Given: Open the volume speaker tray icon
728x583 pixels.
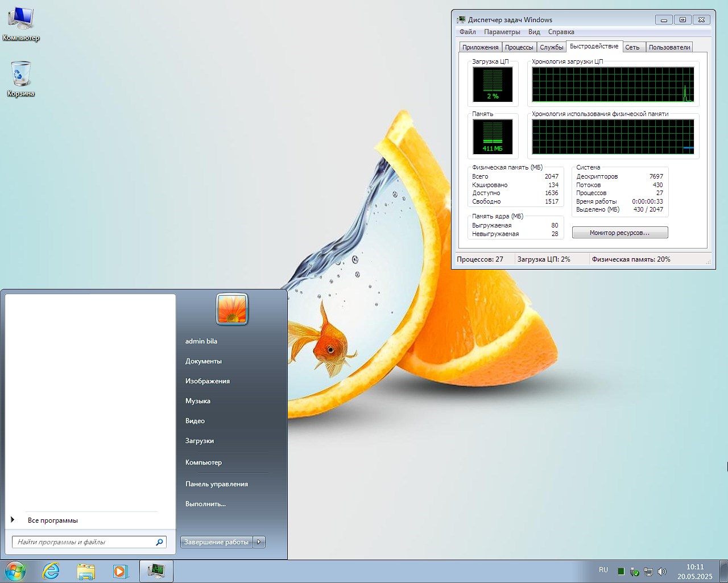Looking at the screenshot, I should 662,571.
